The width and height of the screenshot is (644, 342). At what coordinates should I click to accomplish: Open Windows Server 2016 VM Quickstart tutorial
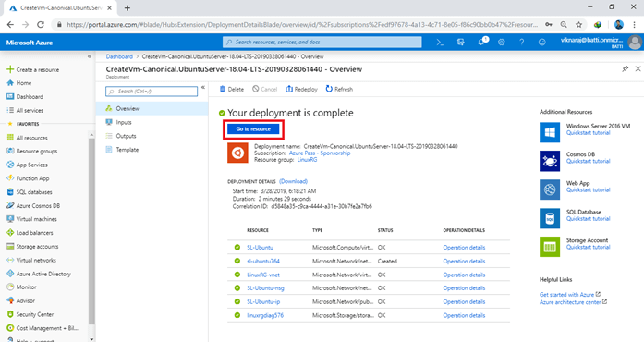[x=589, y=133]
